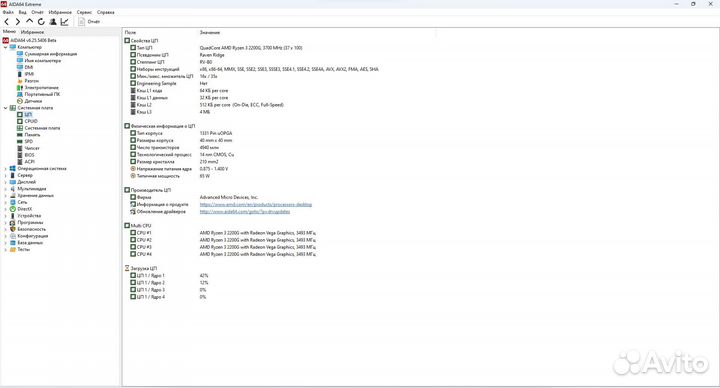Open the graph chart toolbar icon
720x388 pixels.
point(64,22)
